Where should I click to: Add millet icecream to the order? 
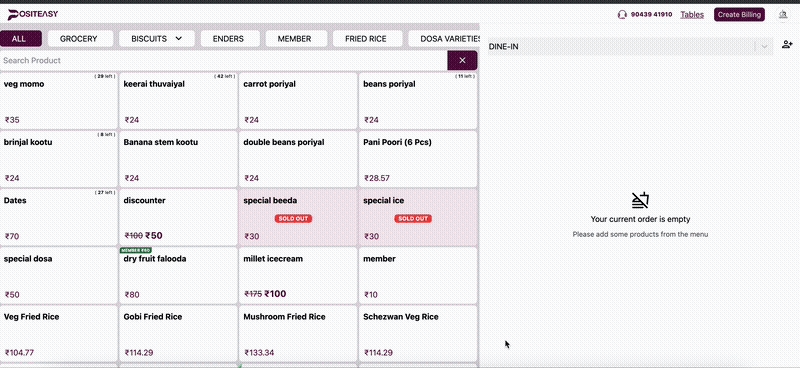[x=298, y=275]
